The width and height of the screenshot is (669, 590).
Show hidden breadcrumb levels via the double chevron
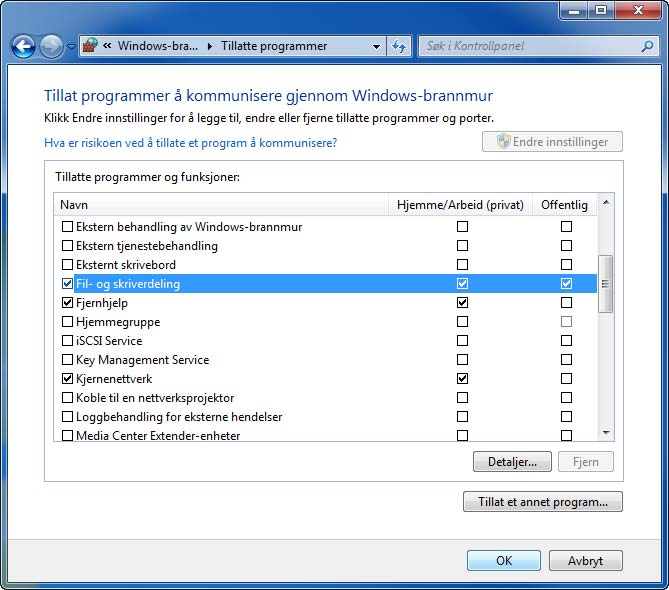click(x=107, y=45)
